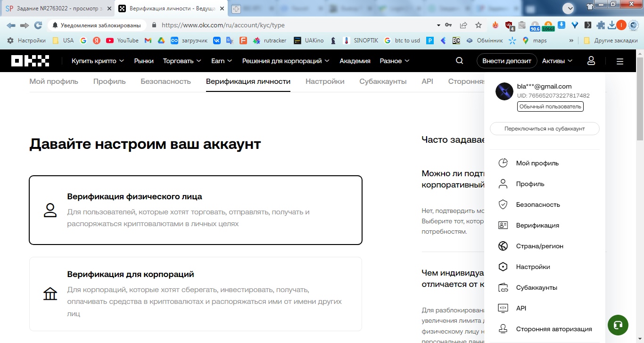Image resolution: width=644 pixels, height=343 pixels.
Task: Expand the Купить крипто dropdown
Action: pos(98,61)
